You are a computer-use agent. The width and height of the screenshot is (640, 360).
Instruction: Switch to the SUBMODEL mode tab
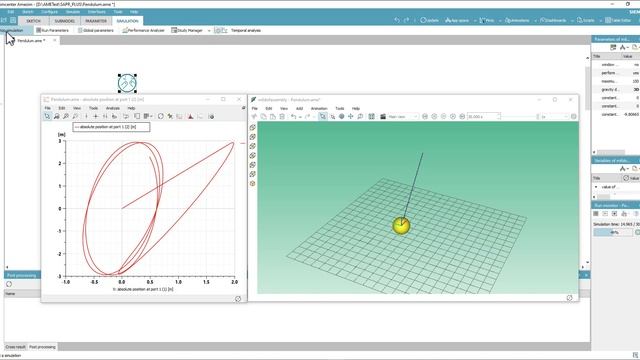tap(64, 21)
